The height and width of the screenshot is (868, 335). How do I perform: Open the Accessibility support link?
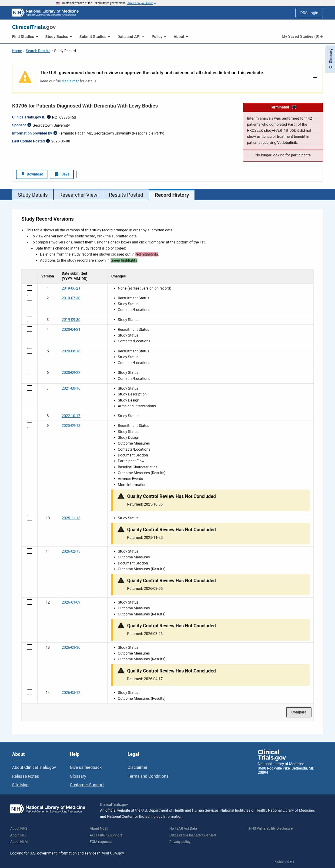106,835
